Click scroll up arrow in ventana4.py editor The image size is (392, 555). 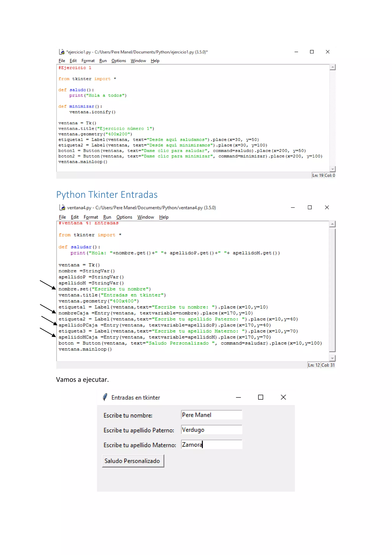click(332, 224)
